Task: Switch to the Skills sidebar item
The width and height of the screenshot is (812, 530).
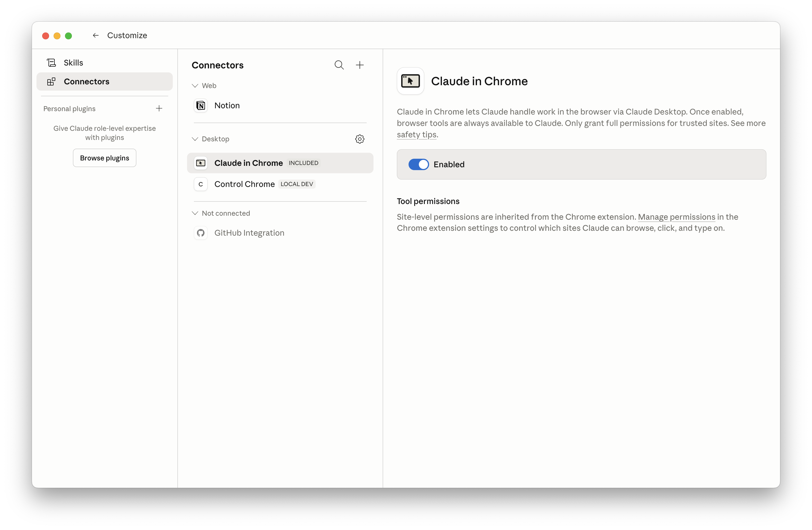Action: pyautogui.click(x=73, y=63)
